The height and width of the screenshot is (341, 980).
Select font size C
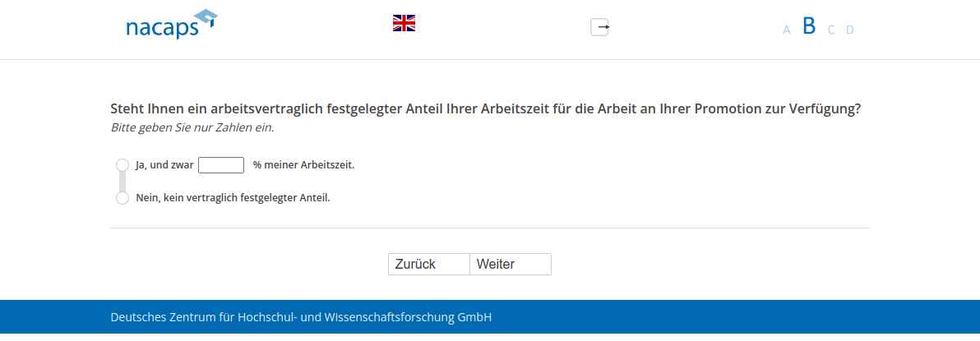click(831, 30)
